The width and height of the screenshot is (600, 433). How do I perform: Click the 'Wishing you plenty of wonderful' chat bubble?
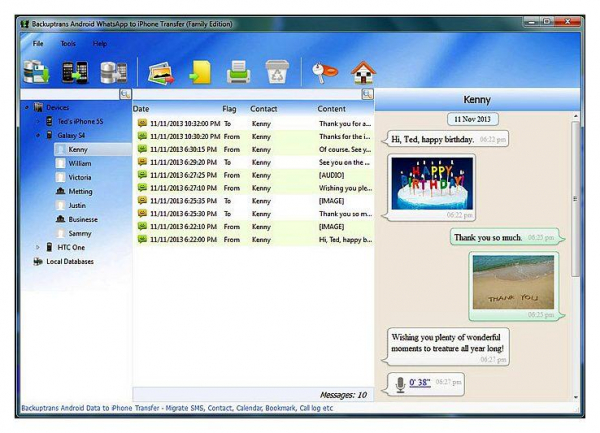(x=445, y=346)
